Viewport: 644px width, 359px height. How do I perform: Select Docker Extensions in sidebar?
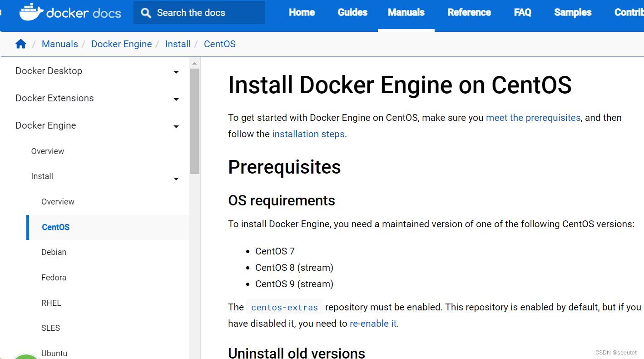(x=54, y=98)
